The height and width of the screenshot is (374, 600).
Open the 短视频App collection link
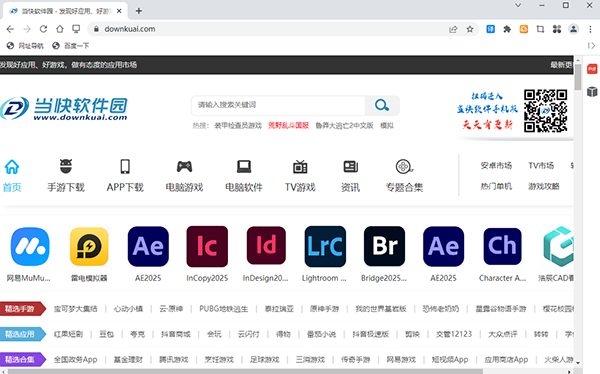450,359
